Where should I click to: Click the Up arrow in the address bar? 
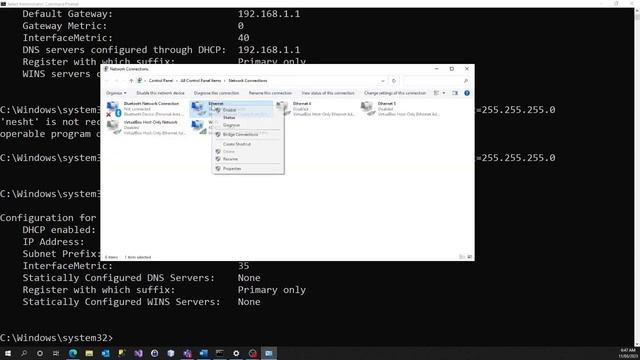[x=131, y=81]
